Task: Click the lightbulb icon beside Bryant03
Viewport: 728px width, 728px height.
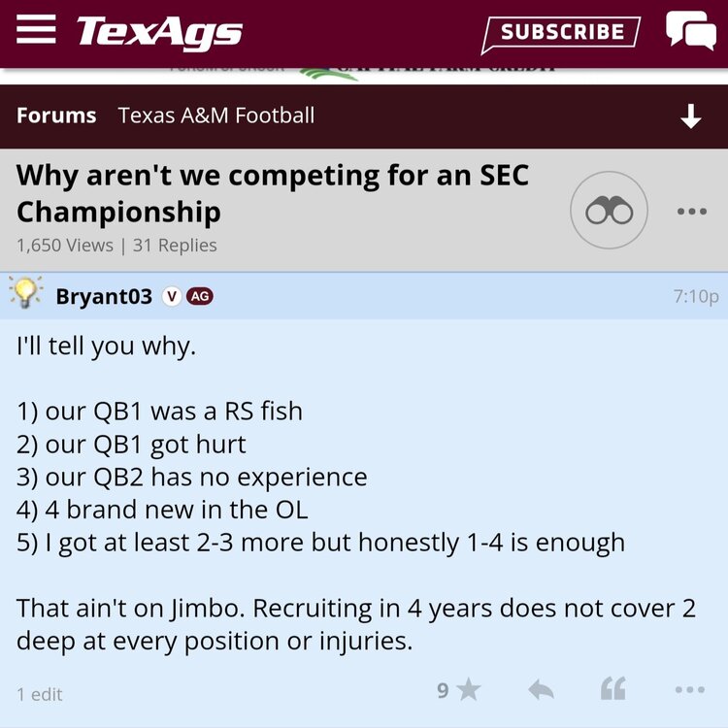Action: tap(26, 294)
